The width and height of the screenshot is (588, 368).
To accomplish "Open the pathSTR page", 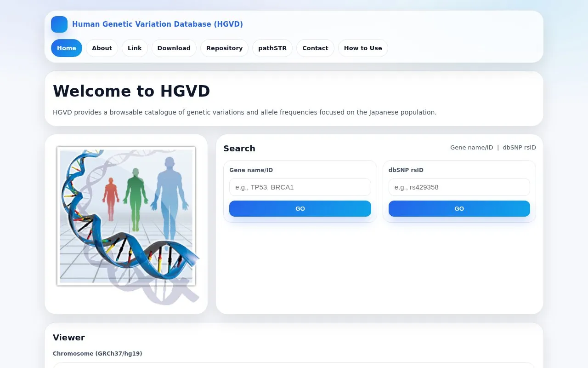I will [x=272, y=48].
